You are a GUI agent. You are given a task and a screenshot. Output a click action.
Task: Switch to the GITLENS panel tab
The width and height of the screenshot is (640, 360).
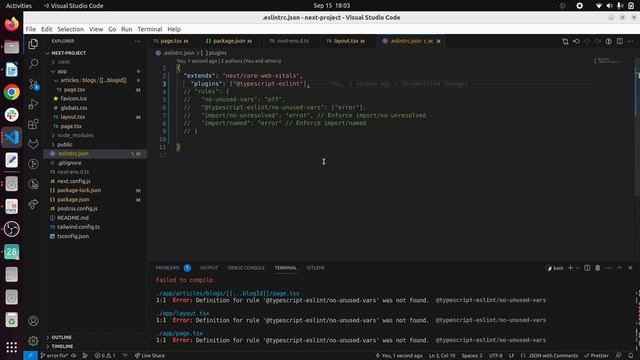[316, 268]
